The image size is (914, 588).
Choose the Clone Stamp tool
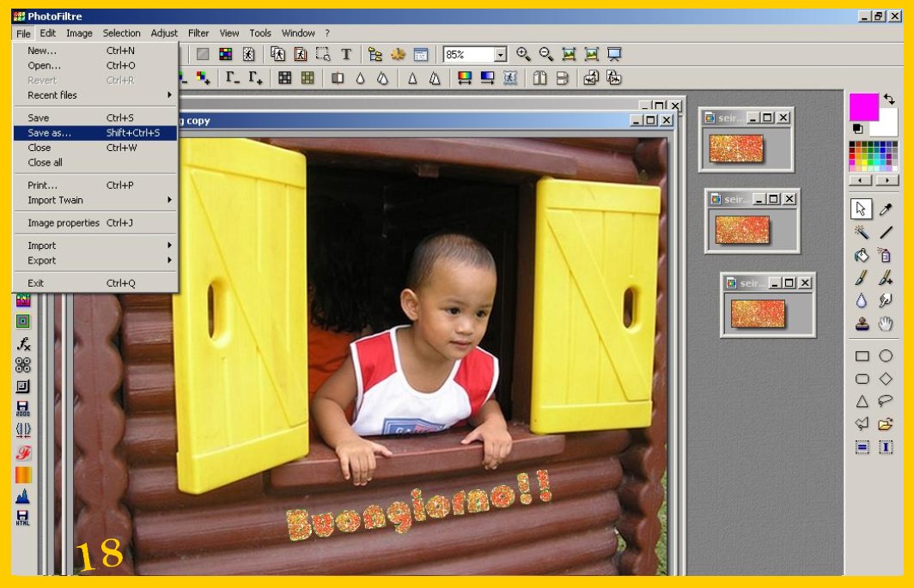click(x=862, y=324)
